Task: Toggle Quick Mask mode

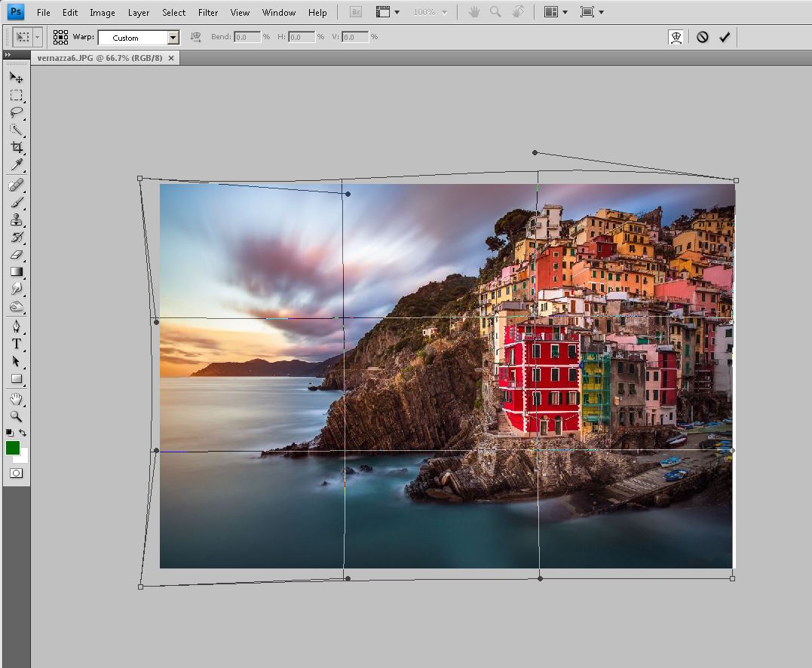Action: [x=16, y=473]
